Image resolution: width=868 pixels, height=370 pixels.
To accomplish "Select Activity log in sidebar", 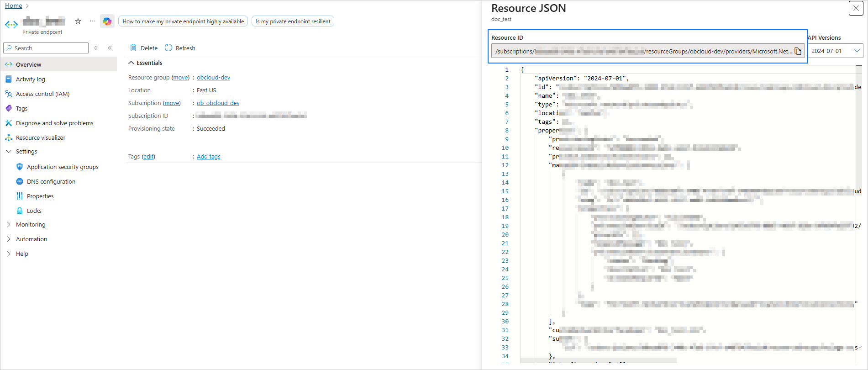I will click(30, 79).
